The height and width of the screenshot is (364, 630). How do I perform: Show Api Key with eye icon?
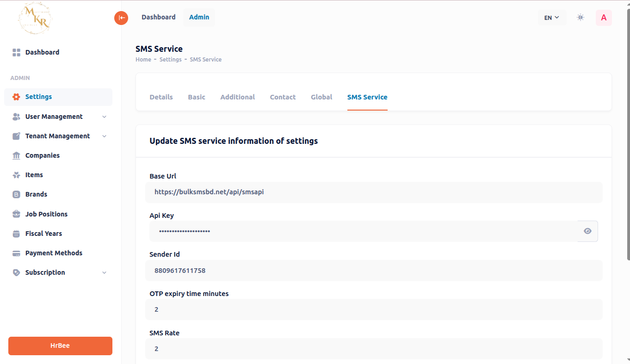click(587, 231)
